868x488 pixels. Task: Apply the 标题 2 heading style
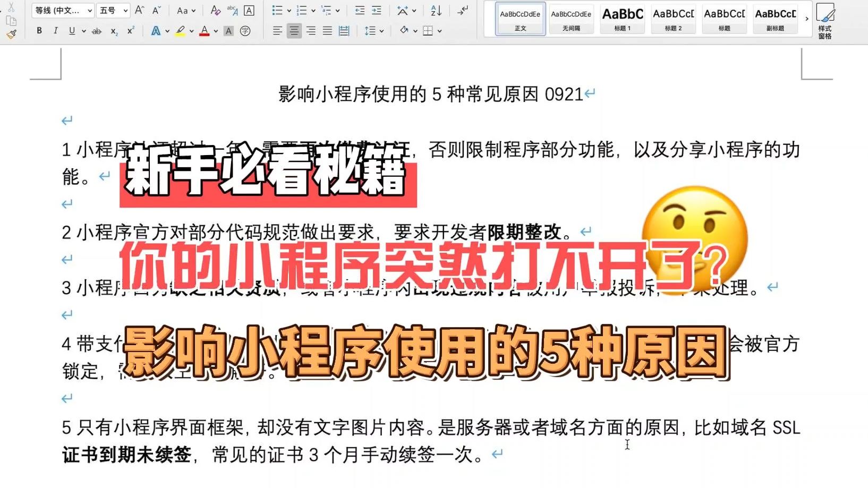click(x=673, y=19)
